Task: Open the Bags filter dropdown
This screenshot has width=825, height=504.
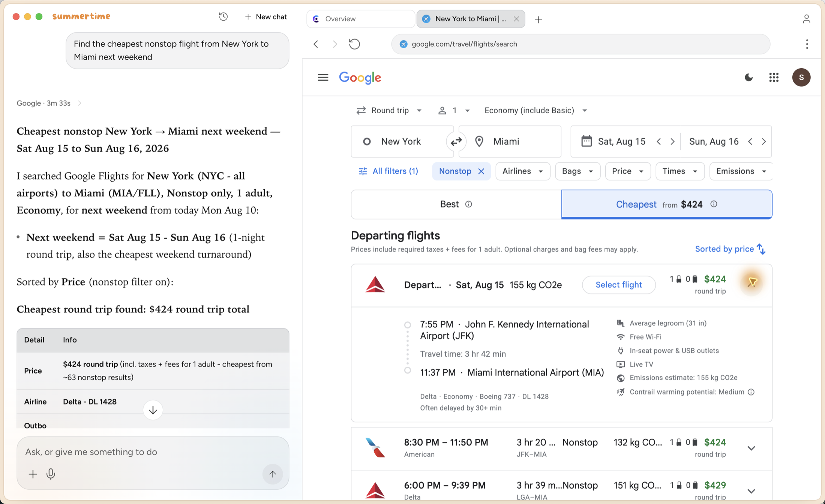Action: point(577,171)
